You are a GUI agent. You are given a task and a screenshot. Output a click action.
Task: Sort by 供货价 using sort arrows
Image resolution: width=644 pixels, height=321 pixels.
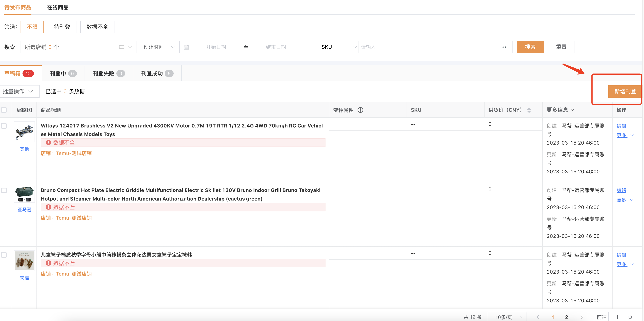529,110
